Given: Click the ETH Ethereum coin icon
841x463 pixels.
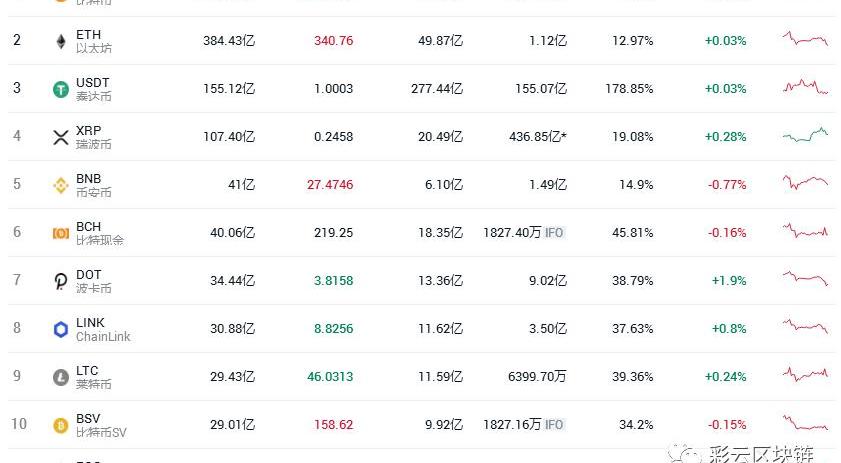Looking at the screenshot, I should (x=60, y=41).
